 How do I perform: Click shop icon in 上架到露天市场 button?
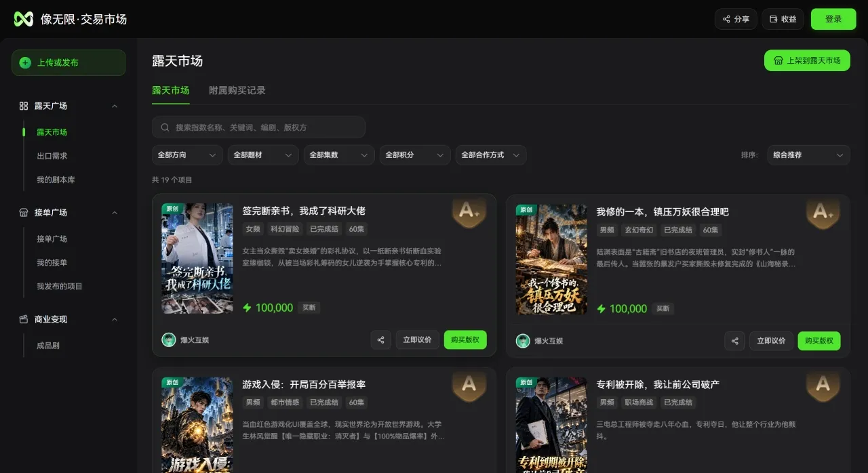[778, 60]
